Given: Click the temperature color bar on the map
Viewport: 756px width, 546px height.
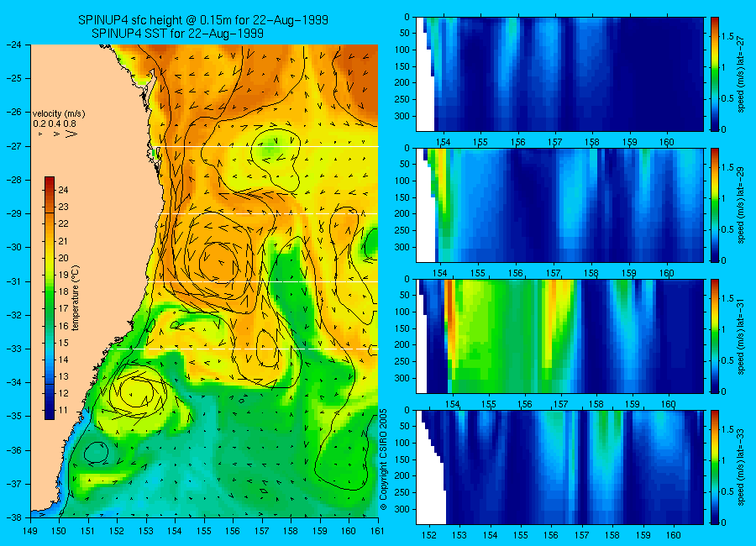Looking at the screenshot, I should tap(50, 298).
